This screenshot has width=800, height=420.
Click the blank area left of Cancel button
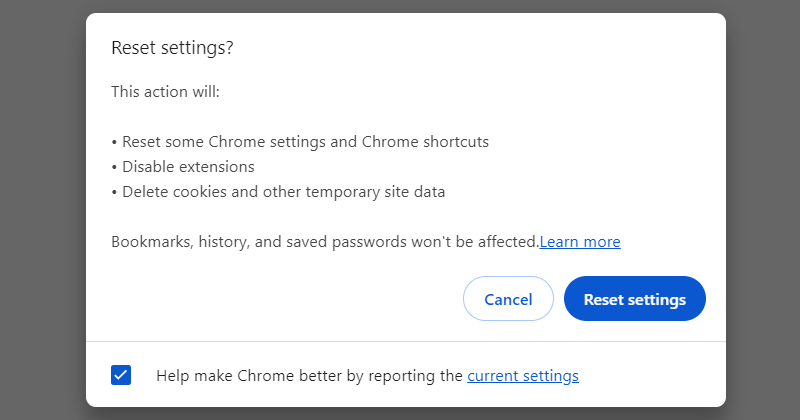tap(280, 299)
